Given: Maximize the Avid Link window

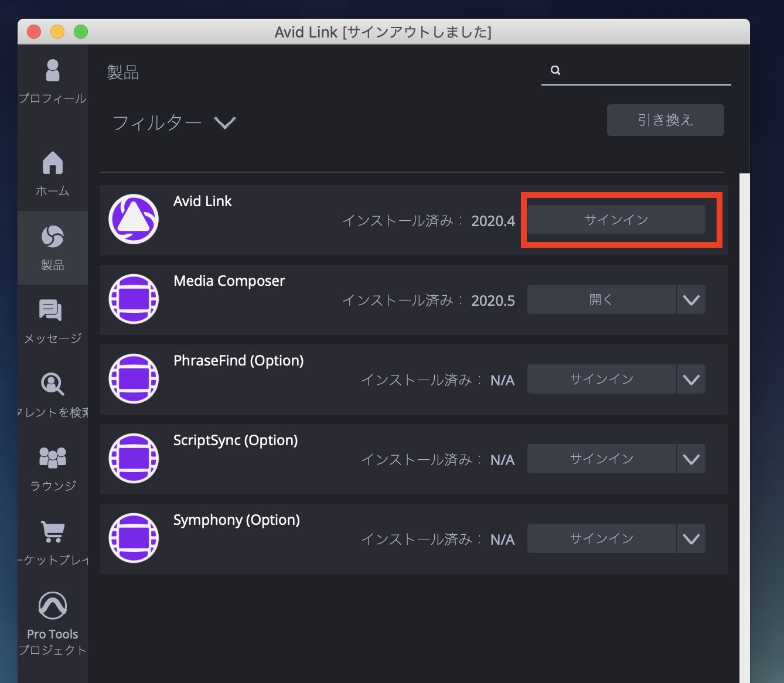Looking at the screenshot, I should 81,32.
